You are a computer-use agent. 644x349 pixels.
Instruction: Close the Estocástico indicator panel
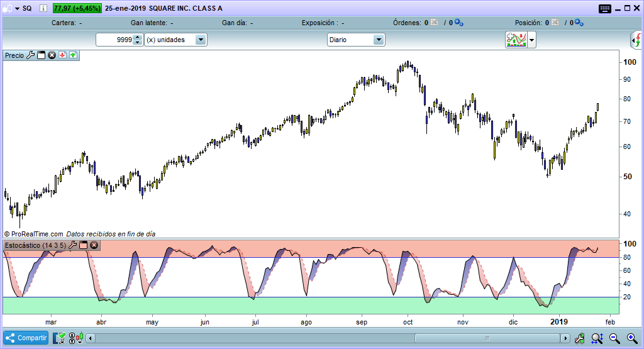click(x=94, y=245)
